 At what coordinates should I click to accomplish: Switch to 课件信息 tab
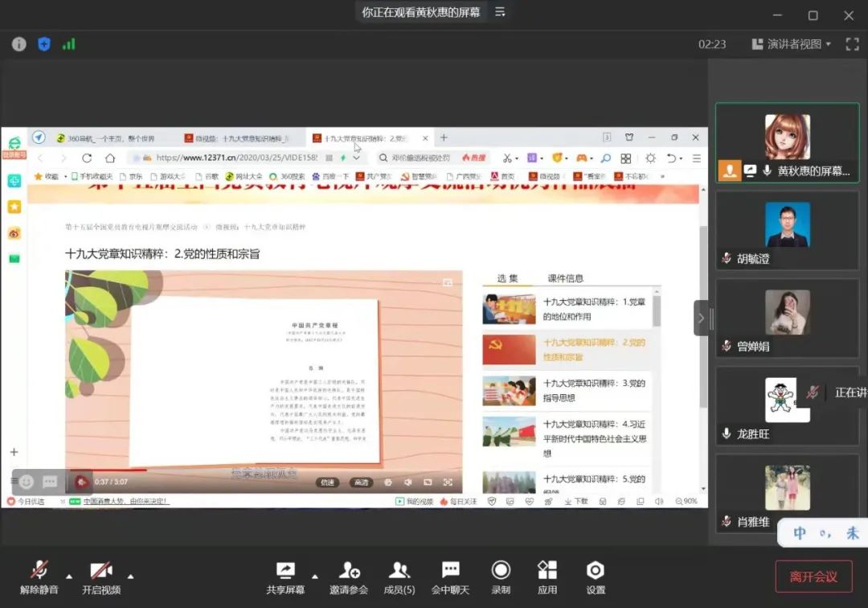coord(565,278)
